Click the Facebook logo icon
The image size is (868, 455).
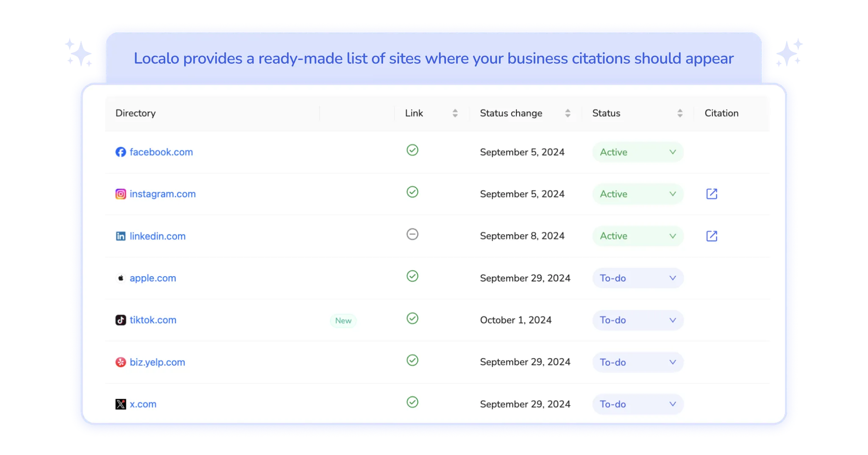[121, 152]
